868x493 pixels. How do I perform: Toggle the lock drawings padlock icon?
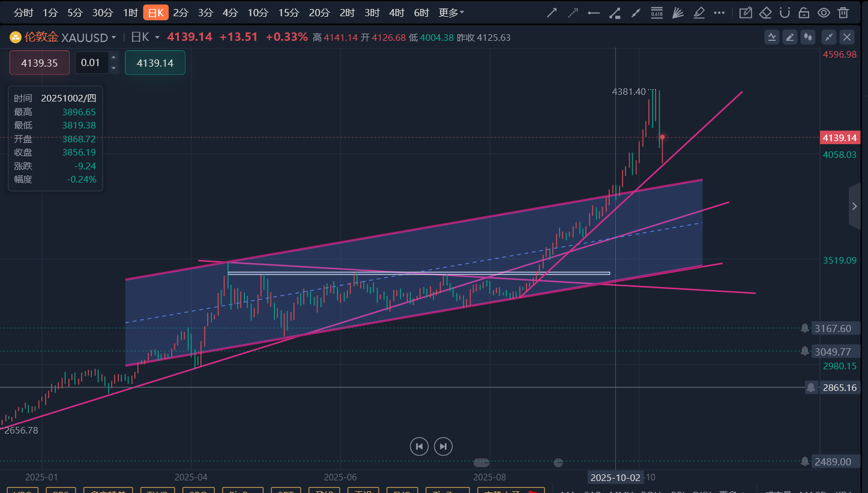tap(804, 13)
